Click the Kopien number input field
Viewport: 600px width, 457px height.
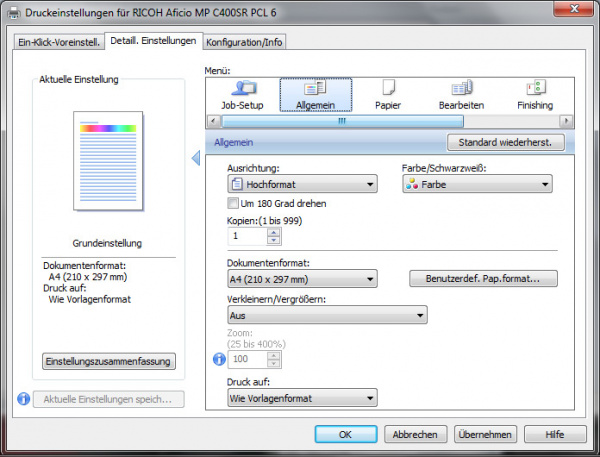(x=247, y=237)
